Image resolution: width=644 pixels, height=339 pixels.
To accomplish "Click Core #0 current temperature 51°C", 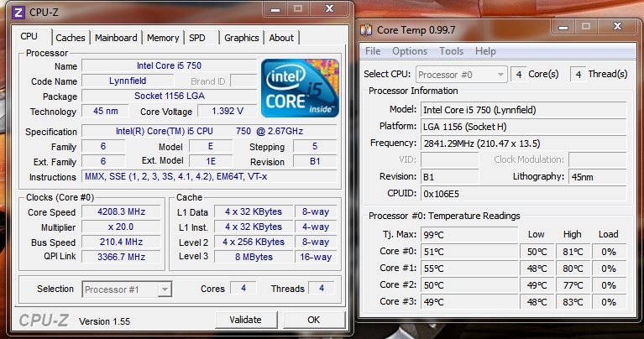I will (469, 252).
